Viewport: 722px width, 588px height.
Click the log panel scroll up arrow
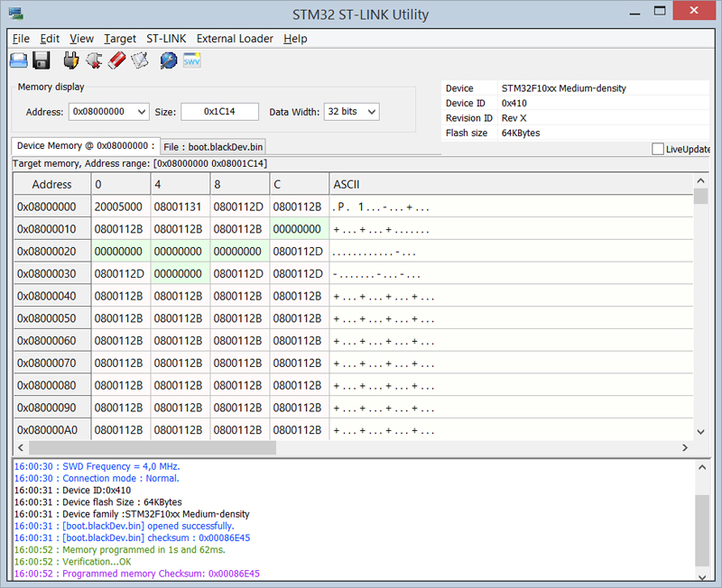(x=702, y=467)
